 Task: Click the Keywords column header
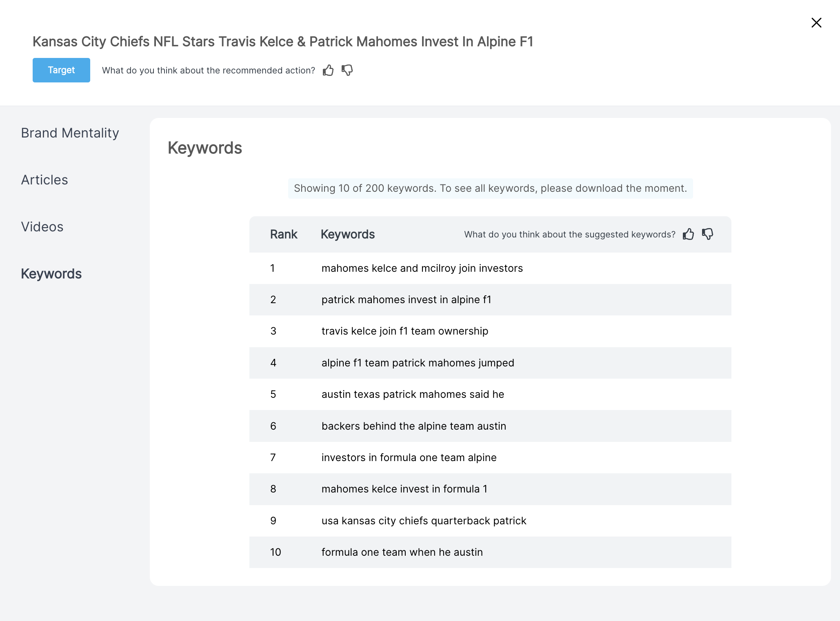pos(347,234)
